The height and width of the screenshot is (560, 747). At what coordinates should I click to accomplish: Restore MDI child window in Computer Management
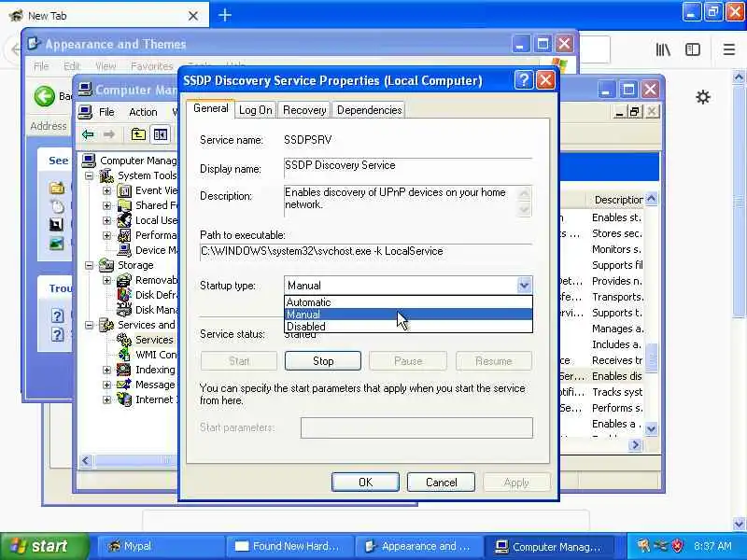pos(635,112)
